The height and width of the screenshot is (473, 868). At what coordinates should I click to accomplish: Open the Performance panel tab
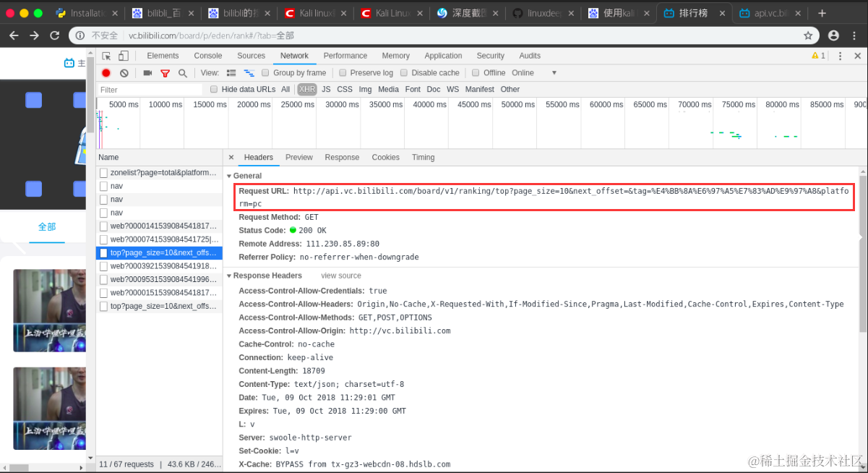345,56
